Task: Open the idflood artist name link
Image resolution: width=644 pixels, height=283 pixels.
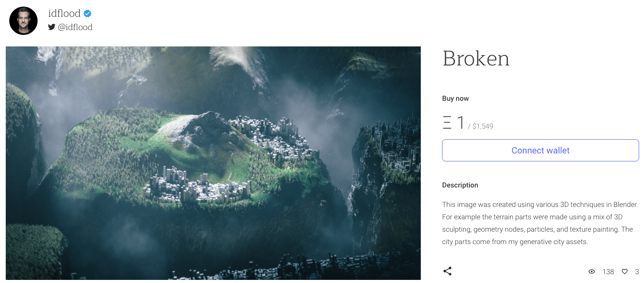Action: coord(64,13)
